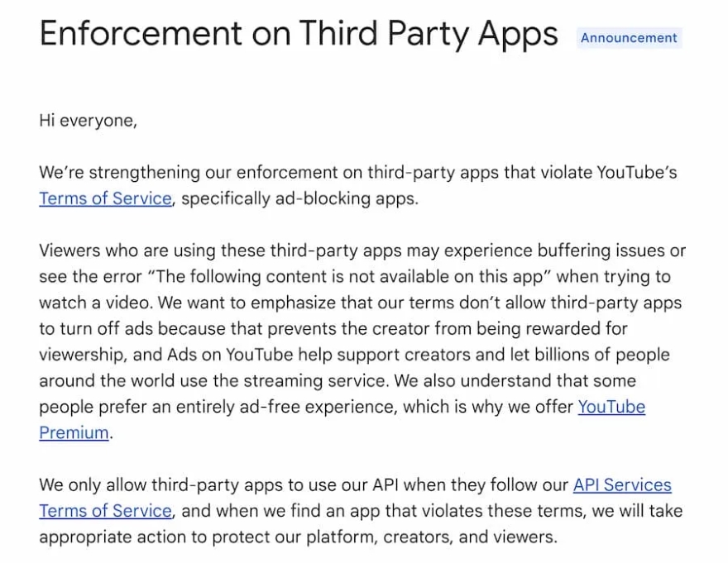728x563 pixels.
Task: Click the phrase "to use our API"
Action: click(x=358, y=484)
